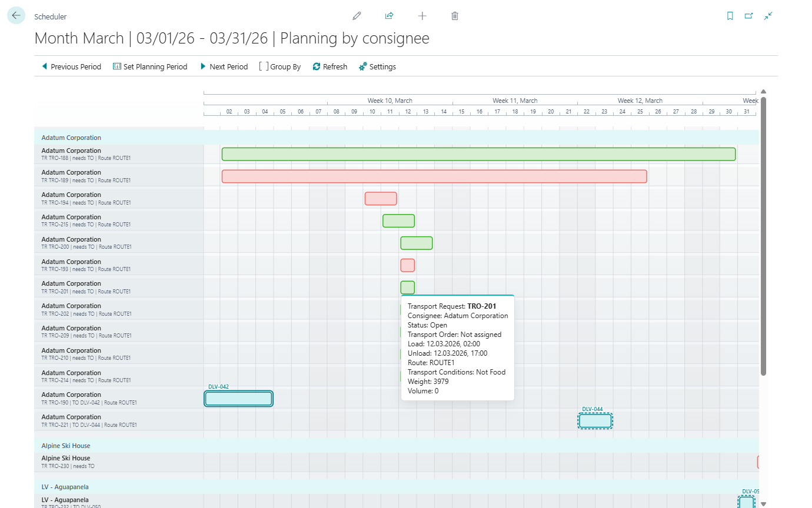Delete using the trash can icon
The width and height of the screenshot is (812, 508).
pyautogui.click(x=454, y=16)
